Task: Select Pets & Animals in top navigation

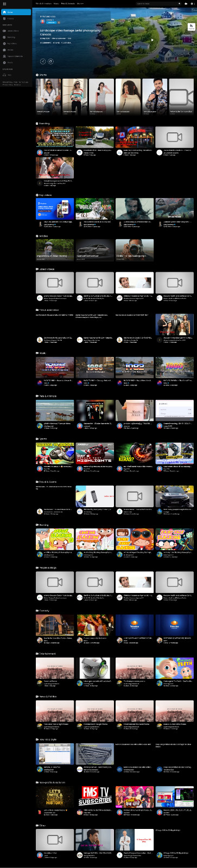Action: [x=68, y=3]
